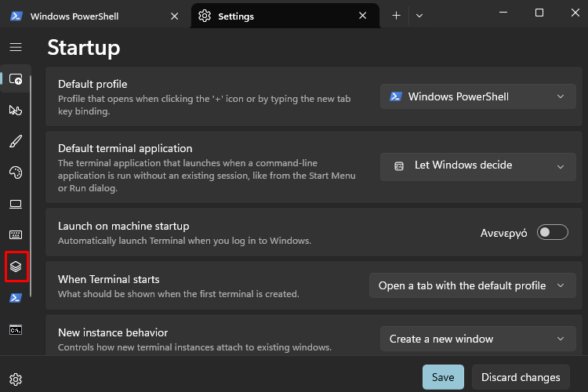Screen dimensions: 588x392
Task: Close the Windows PowerShell tab
Action: (174, 16)
